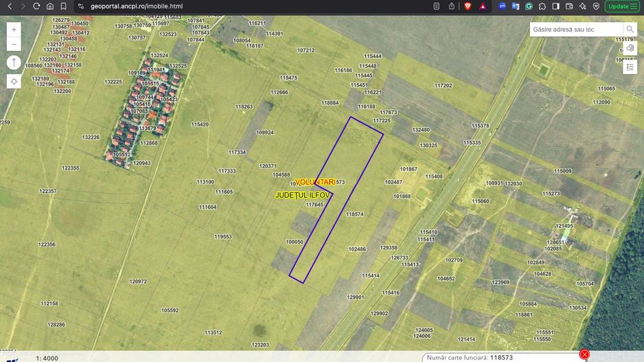Click parcel label 115060
The width and height of the screenshot is (644, 362).
pos(480,201)
